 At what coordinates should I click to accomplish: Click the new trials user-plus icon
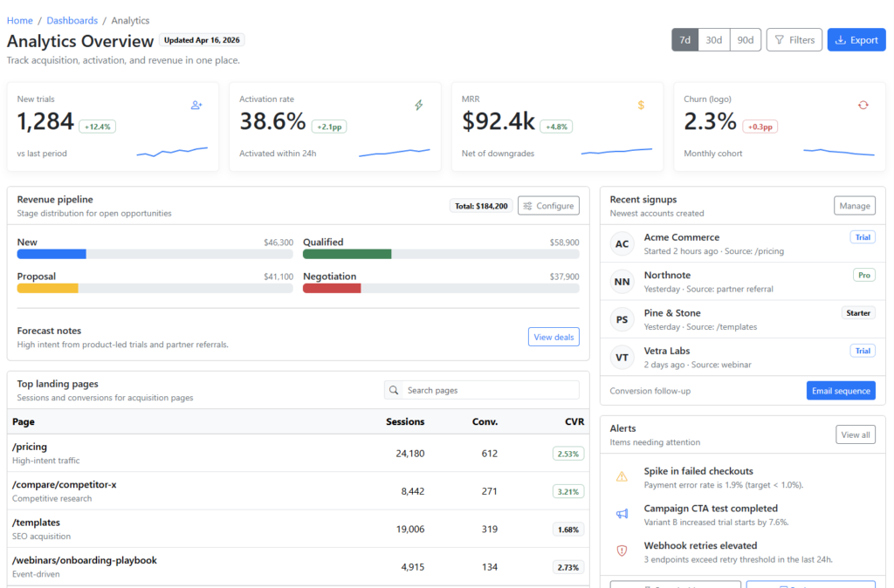(196, 105)
